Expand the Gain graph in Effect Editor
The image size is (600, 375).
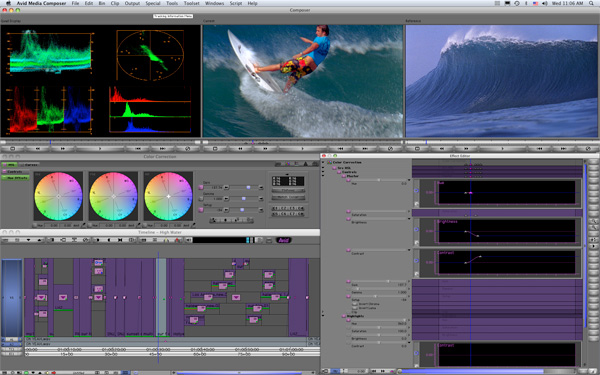click(409, 282)
